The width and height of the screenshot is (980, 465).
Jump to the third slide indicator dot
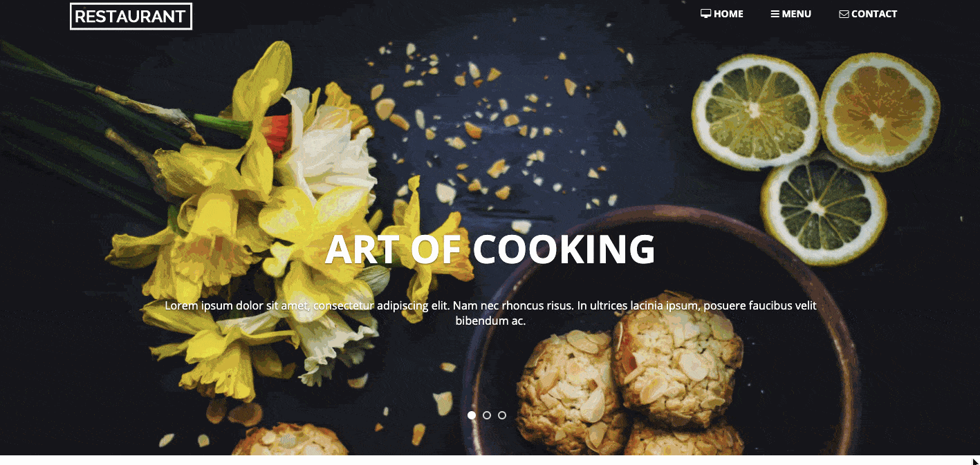pos(502,415)
